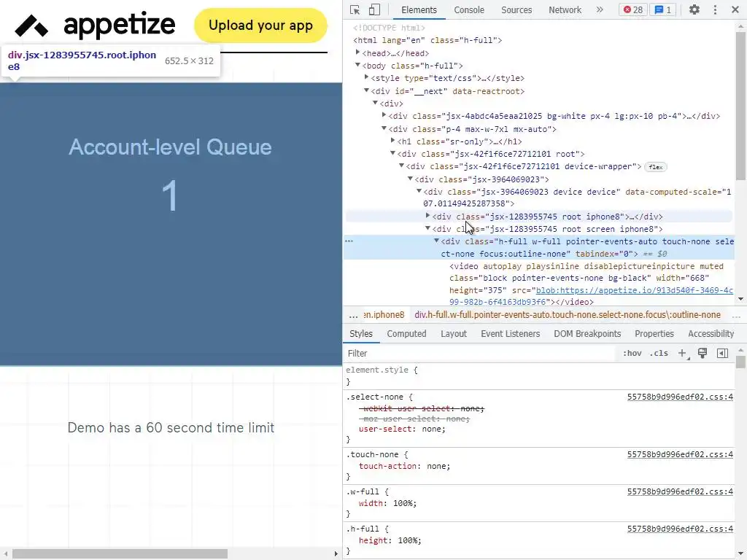Expand the jsx-4abdc4a5eaa21025 bg-white div

[x=384, y=115]
